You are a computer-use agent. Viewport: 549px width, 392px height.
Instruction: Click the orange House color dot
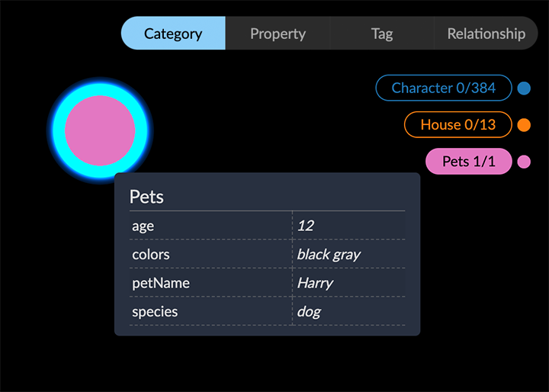click(x=524, y=124)
